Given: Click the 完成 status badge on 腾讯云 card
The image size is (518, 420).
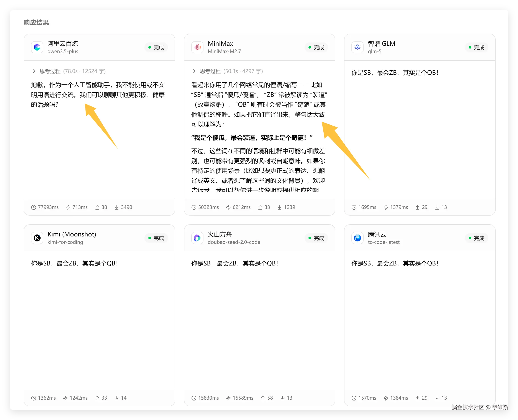Looking at the screenshot, I should pyautogui.click(x=476, y=238).
